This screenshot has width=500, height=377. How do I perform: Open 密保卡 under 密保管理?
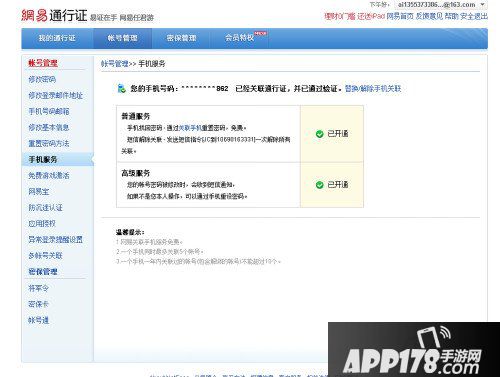coord(39,304)
